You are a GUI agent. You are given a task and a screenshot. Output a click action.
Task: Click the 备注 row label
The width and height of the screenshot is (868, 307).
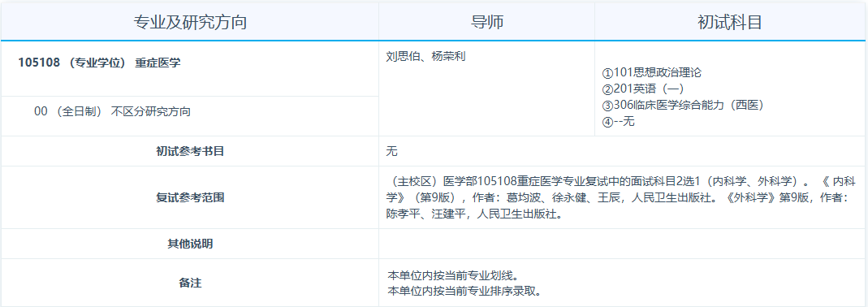tap(190, 283)
